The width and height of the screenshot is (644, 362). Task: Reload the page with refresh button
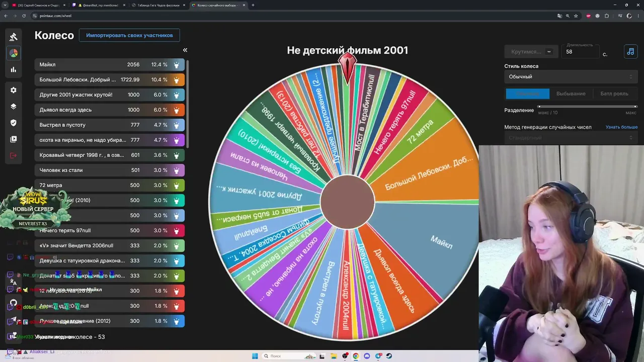[x=24, y=16]
